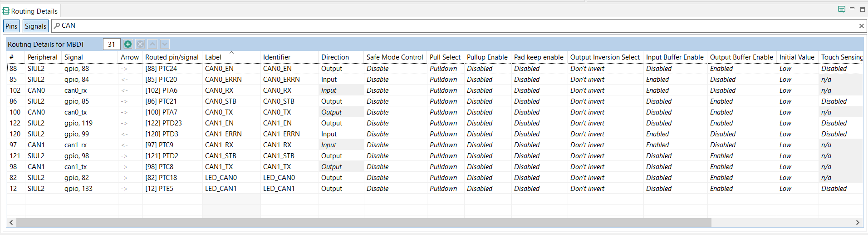Click the CAN0_STB identifier cell
Viewport: 868px width, 235px height.
289,101
